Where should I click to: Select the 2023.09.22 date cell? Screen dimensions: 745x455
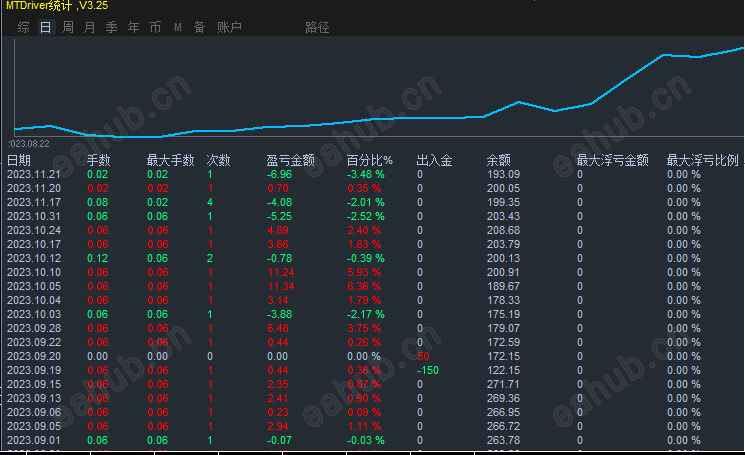pyautogui.click(x=34, y=342)
